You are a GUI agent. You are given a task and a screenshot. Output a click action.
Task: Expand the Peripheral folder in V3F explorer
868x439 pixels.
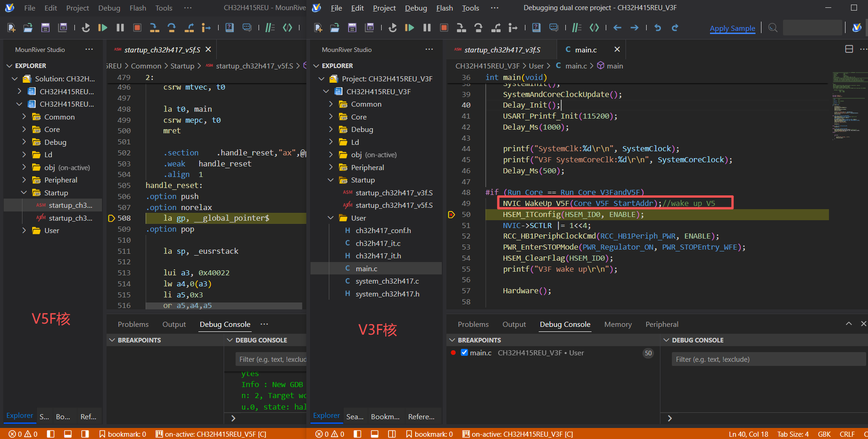point(331,167)
